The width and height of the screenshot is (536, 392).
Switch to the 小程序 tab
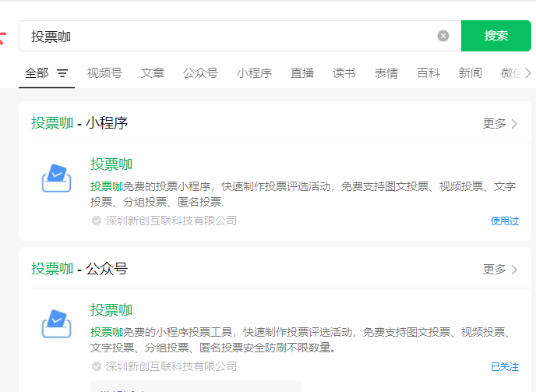point(254,72)
